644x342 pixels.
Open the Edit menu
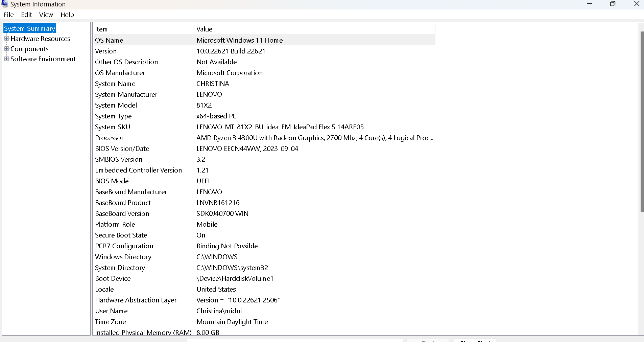(26, 15)
